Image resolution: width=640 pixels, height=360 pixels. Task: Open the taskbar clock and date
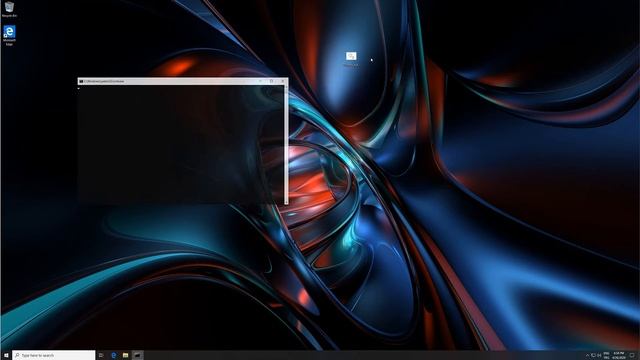(619, 355)
